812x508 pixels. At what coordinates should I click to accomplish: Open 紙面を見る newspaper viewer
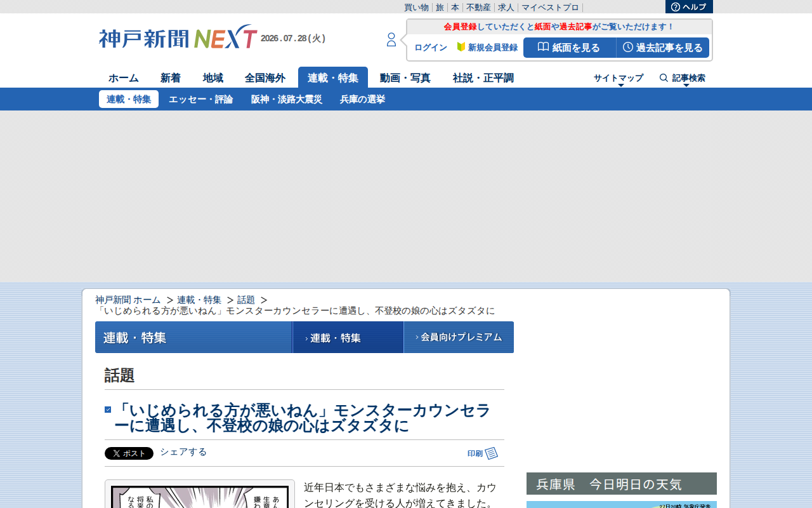[x=570, y=48]
